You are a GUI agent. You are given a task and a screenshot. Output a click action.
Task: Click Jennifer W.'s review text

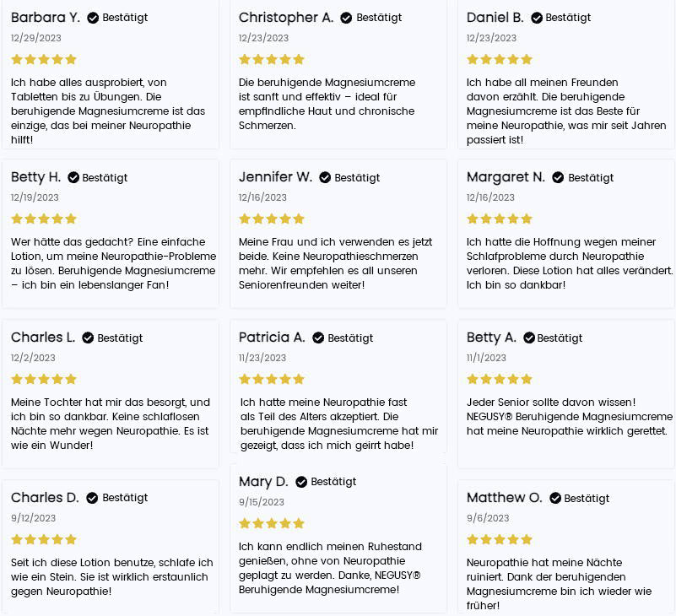335,263
